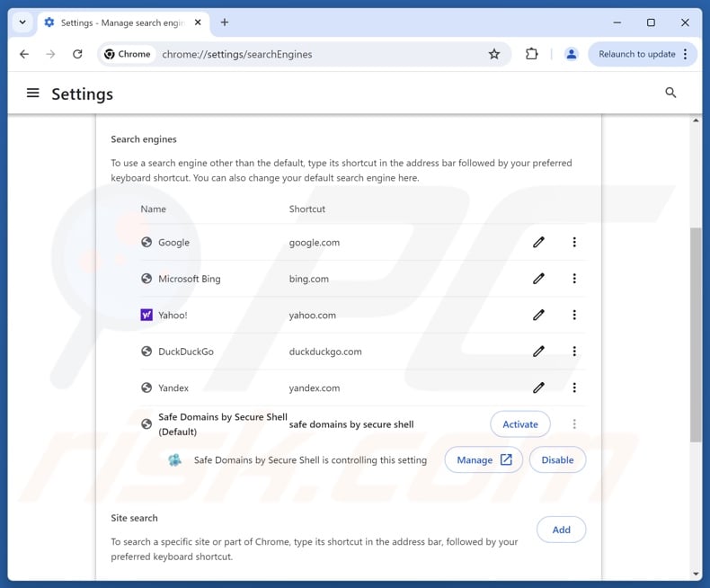710x588 pixels.
Task: Open more actions for Safe Domains
Action: [x=574, y=424]
